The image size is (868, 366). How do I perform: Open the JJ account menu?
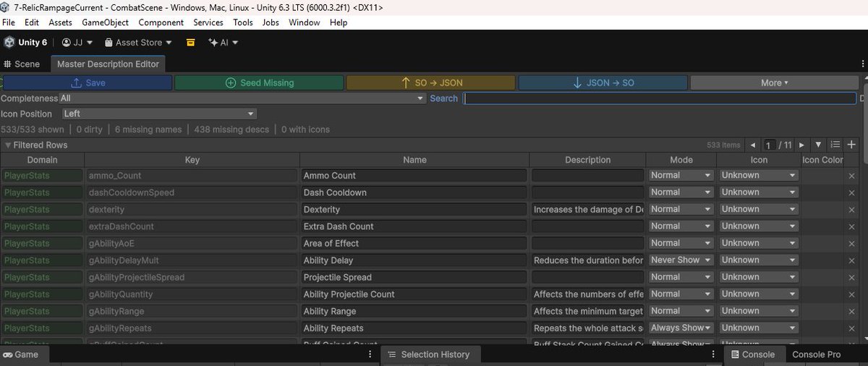tap(77, 43)
